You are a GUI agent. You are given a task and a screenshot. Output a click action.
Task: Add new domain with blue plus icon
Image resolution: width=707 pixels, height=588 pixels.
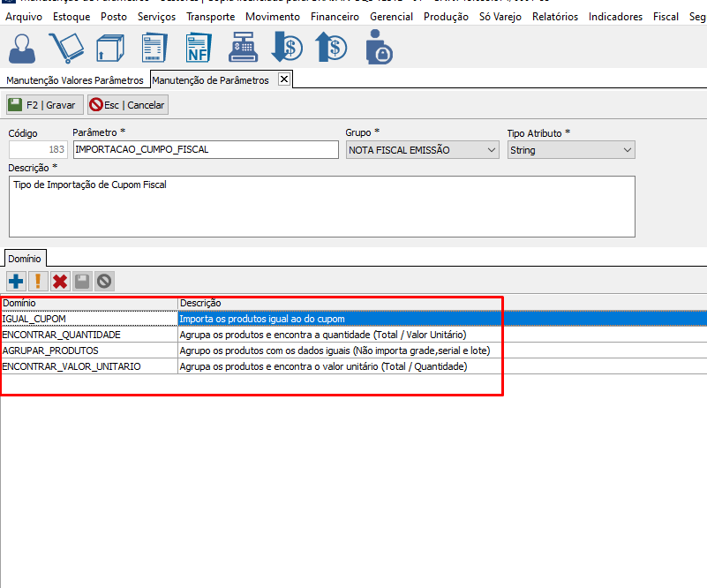[16, 282]
